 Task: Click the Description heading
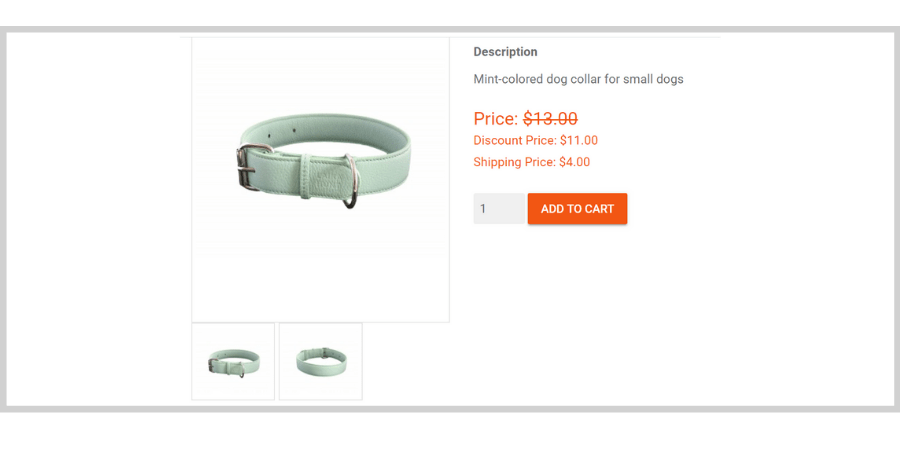pos(505,52)
